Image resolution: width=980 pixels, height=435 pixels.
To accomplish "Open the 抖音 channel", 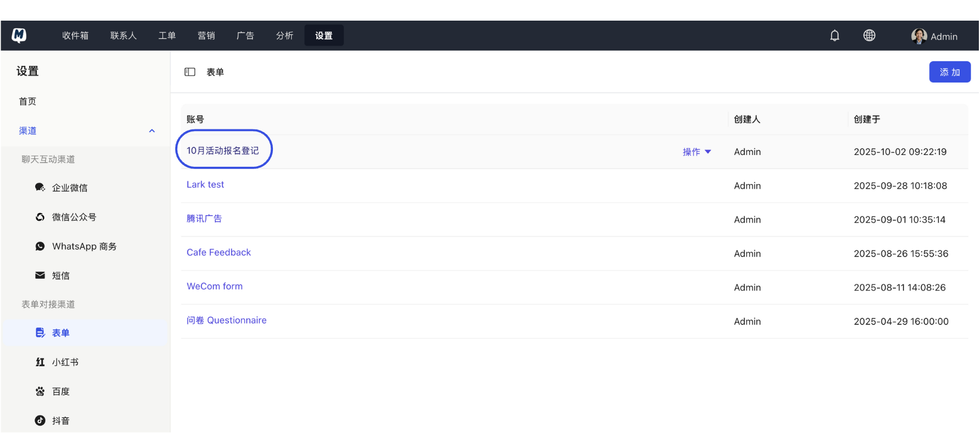I will (60, 420).
